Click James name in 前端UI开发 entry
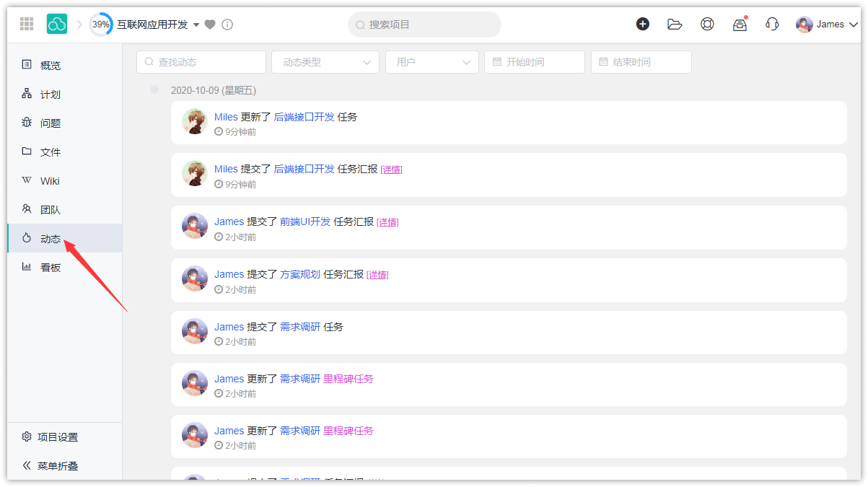Viewport: 868px width, 487px height. pos(229,221)
